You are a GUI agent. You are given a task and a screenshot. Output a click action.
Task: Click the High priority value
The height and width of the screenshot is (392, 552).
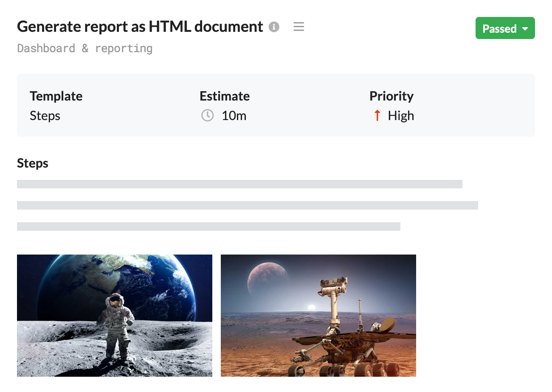[401, 116]
